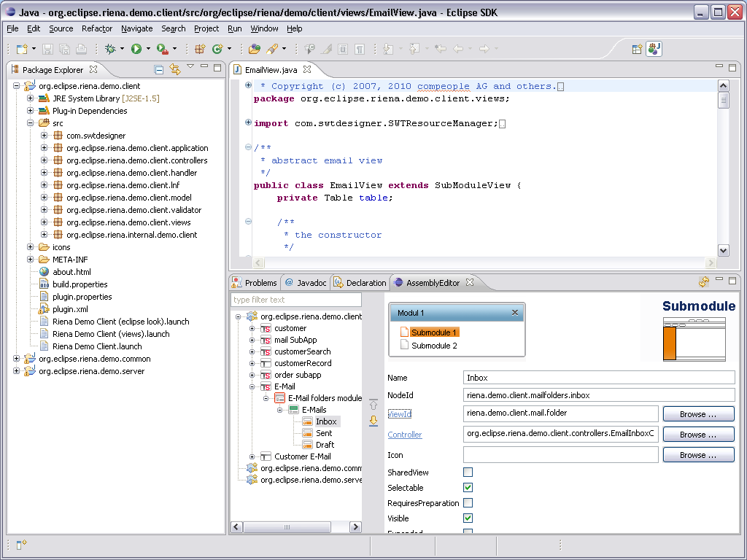Click the Save All toolbar icon
747x560 pixels.
pyautogui.click(x=64, y=49)
